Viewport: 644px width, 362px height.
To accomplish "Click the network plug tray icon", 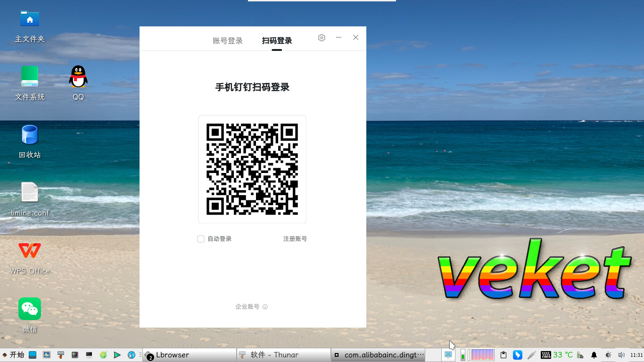I will 531,355.
